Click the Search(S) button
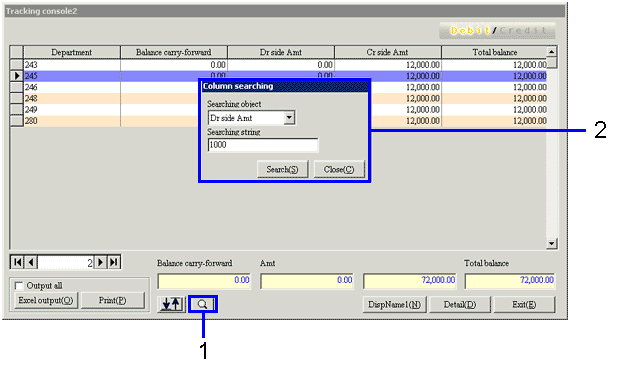The image size is (617, 368). [282, 170]
